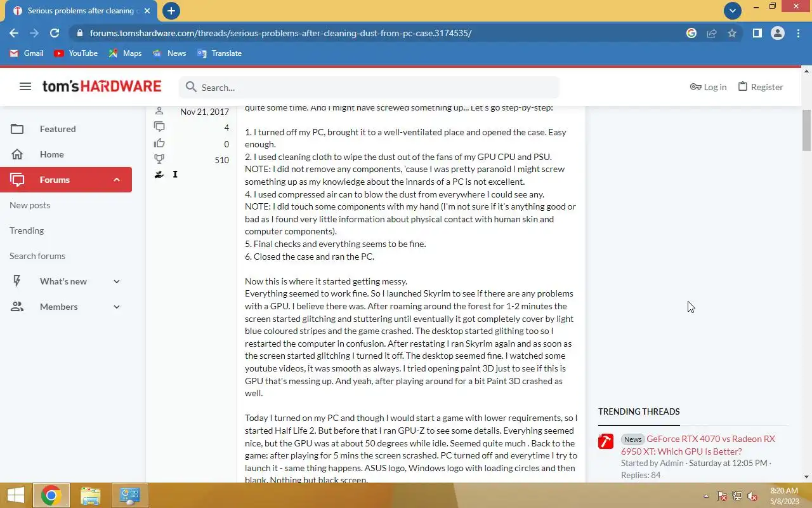Click the muted volume tray icon
Viewport: 812px width, 508px height.
tap(752, 497)
